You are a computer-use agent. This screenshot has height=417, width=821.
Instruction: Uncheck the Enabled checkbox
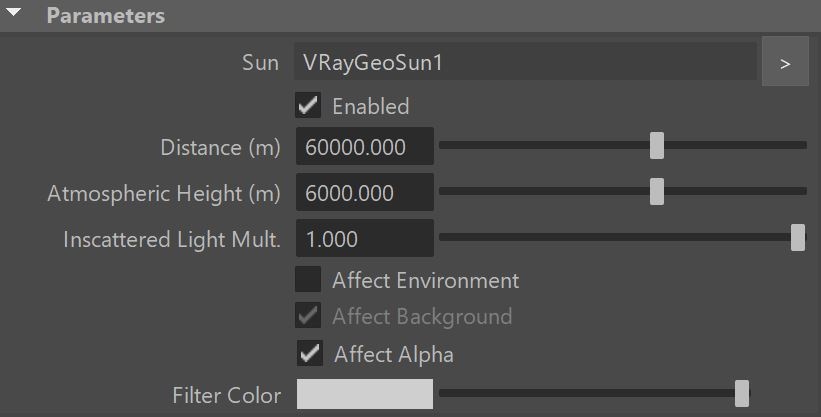click(308, 105)
